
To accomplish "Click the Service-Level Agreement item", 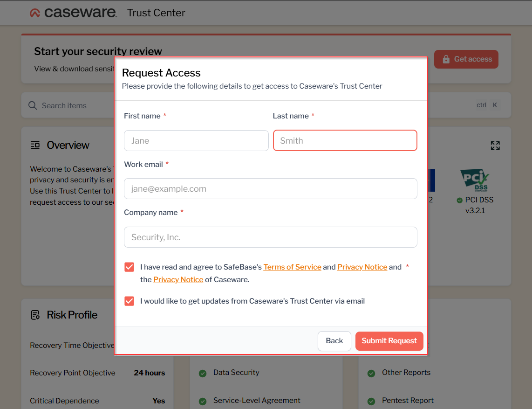I will pyautogui.click(x=257, y=401).
